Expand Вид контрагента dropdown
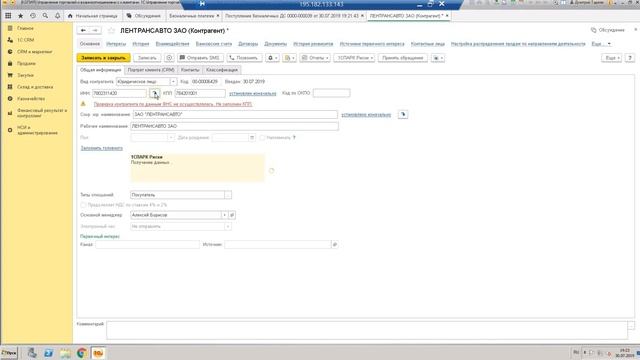Viewport: 640px width, 360px height. pyautogui.click(x=173, y=82)
